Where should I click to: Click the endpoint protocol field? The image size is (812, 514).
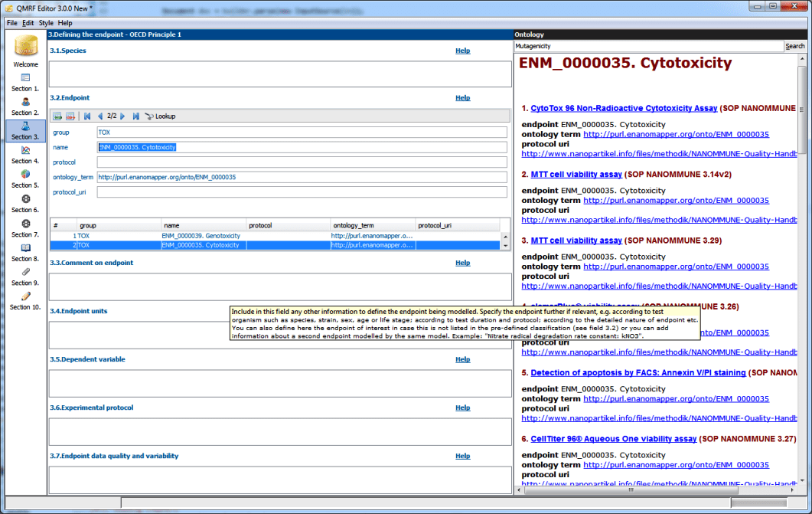[302, 162]
